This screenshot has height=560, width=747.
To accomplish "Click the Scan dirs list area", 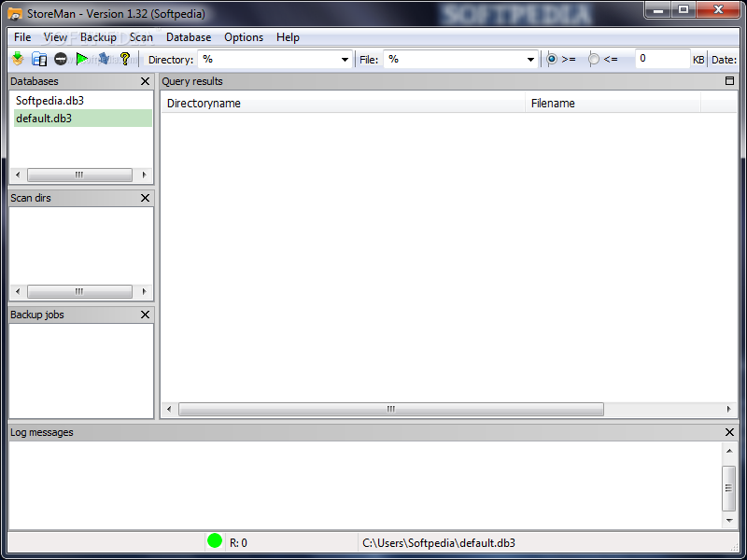I will click(x=81, y=245).
